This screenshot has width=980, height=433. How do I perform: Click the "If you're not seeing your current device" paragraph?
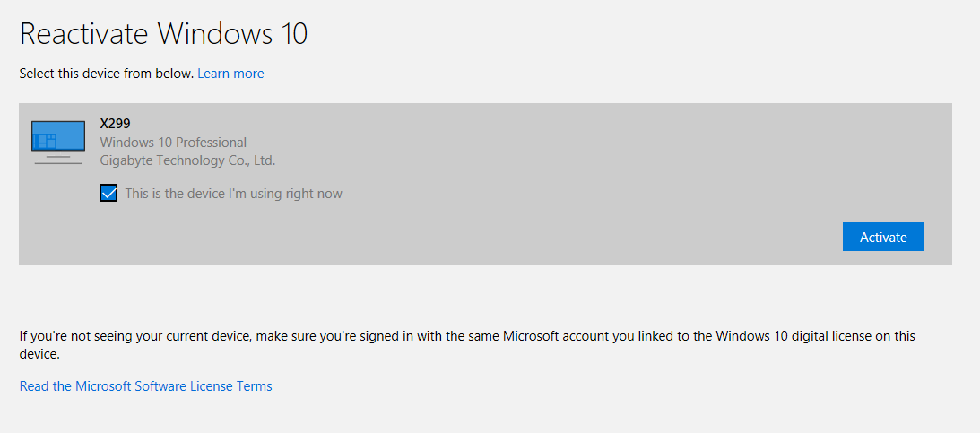point(269,336)
